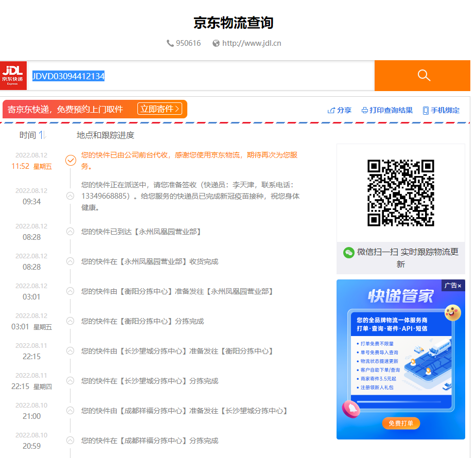Click the 免费打单 button in the ad

(401, 423)
